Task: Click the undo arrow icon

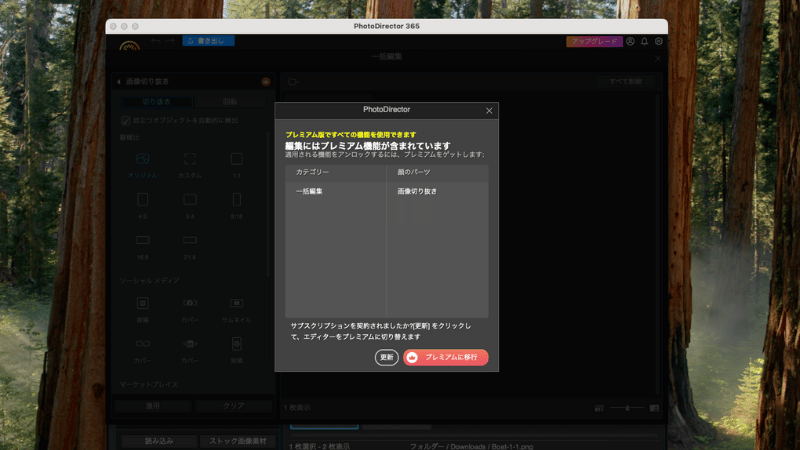Action: (156, 41)
